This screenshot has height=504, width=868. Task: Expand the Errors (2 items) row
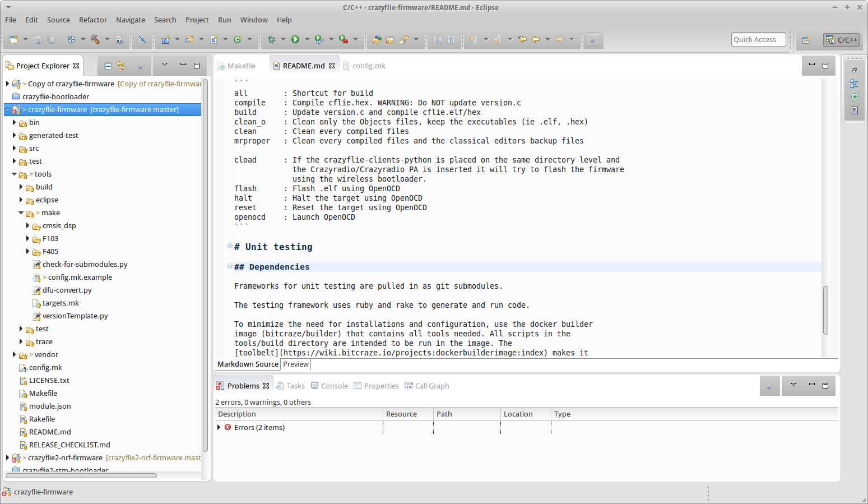219,427
